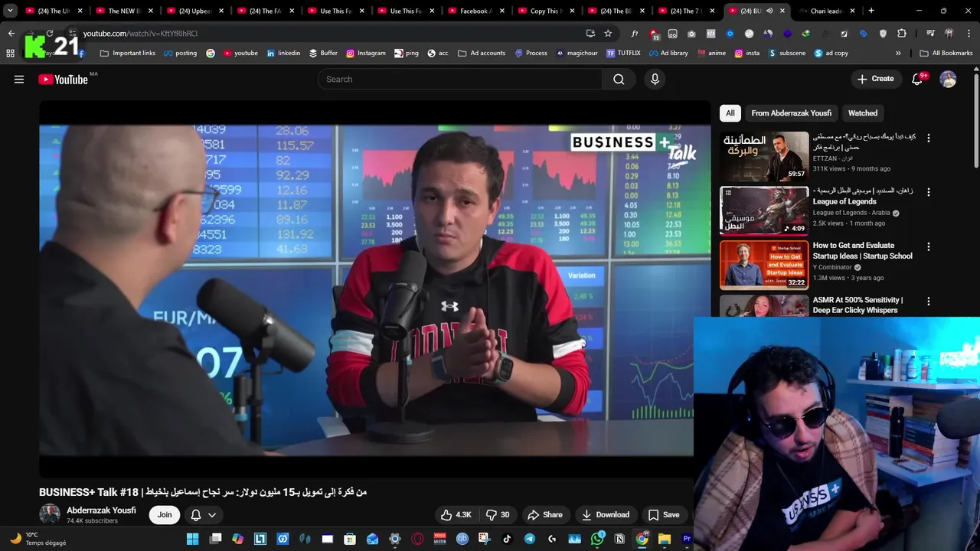The image size is (980, 551).
Task: Open the account avatar menu
Action: pos(948,80)
